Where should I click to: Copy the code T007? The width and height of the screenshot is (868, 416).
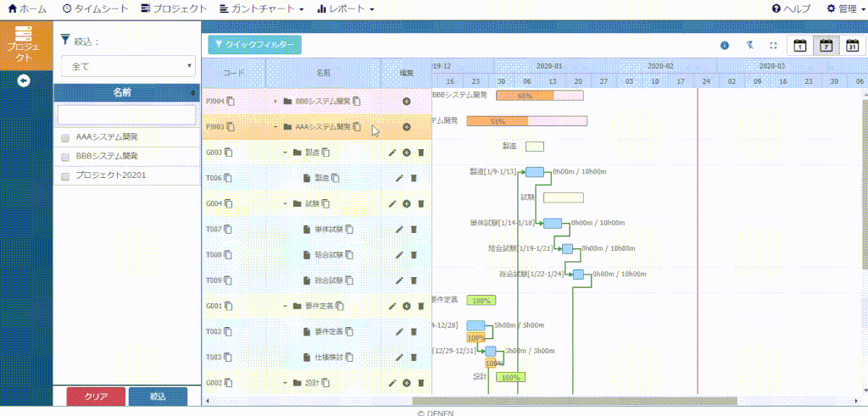point(229,229)
